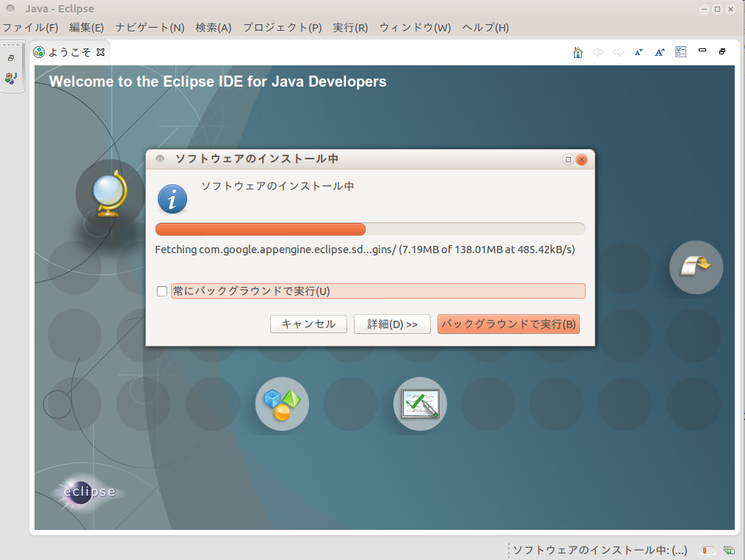Open the ファイル(F) menu
The height and width of the screenshot is (560, 745).
[x=30, y=28]
